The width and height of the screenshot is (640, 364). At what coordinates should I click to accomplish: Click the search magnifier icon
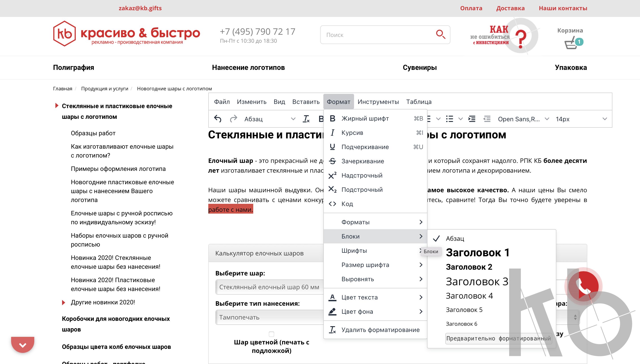coord(440,35)
